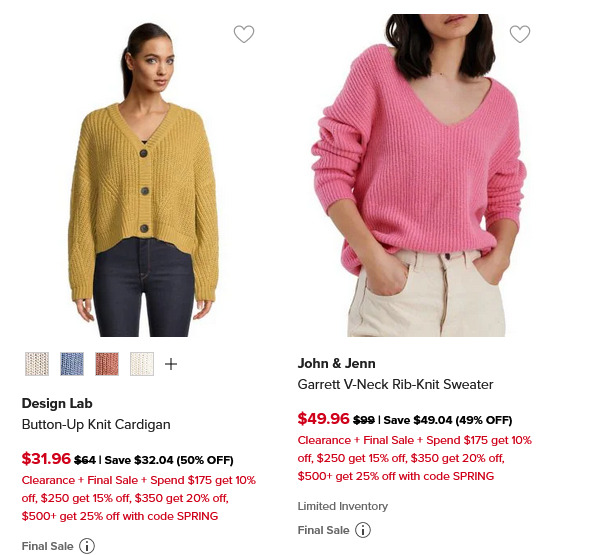Open the Button-Up Knit Cardigan title

[96, 425]
